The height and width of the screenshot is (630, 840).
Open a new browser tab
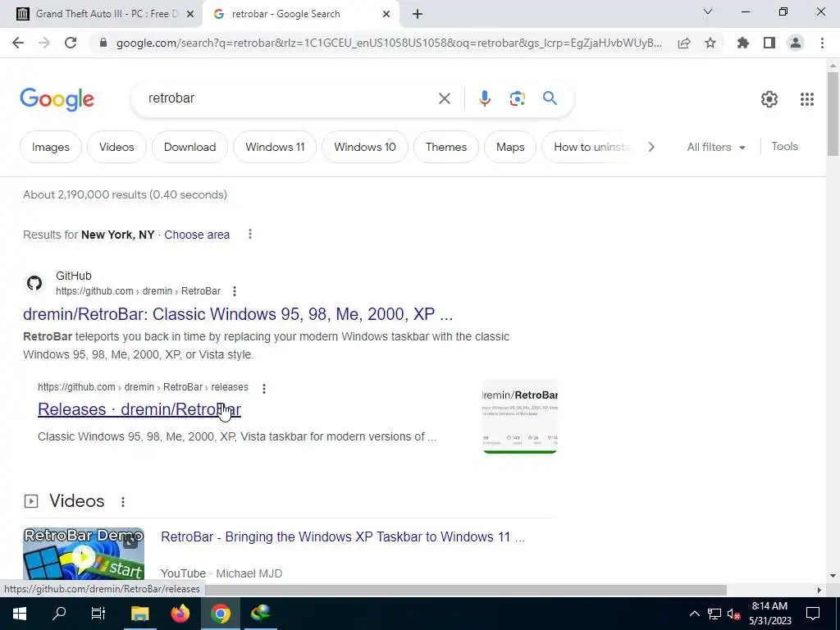click(x=418, y=14)
